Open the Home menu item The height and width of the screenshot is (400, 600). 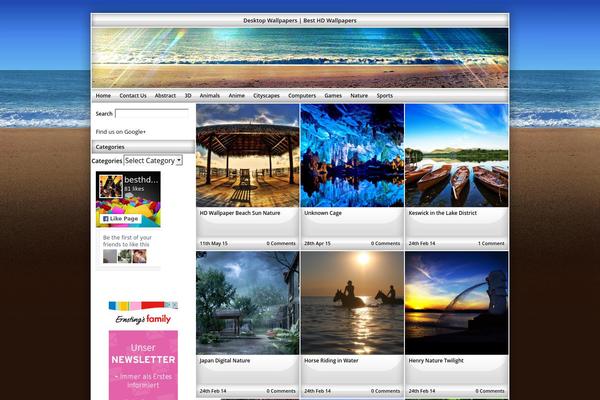(x=103, y=96)
